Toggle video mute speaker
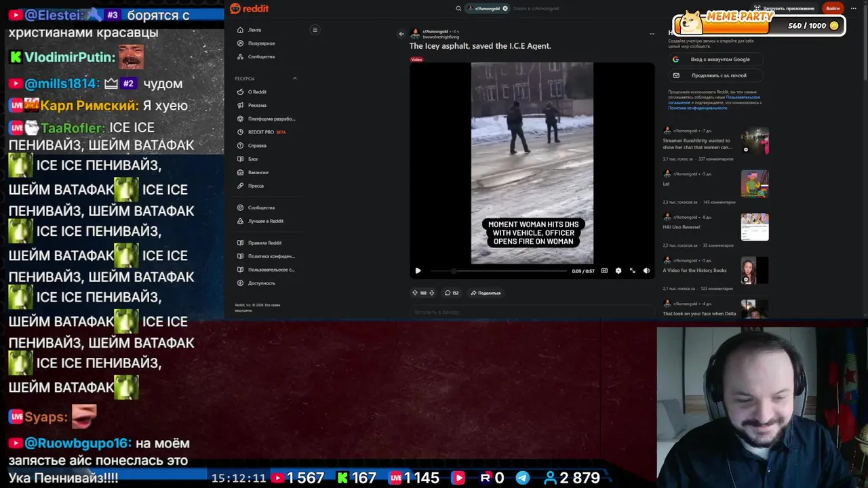The width and height of the screenshot is (868, 488). 646,270
